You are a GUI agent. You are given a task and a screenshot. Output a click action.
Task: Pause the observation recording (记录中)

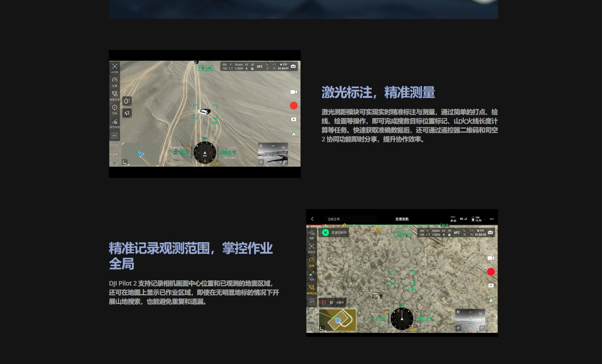(331, 303)
